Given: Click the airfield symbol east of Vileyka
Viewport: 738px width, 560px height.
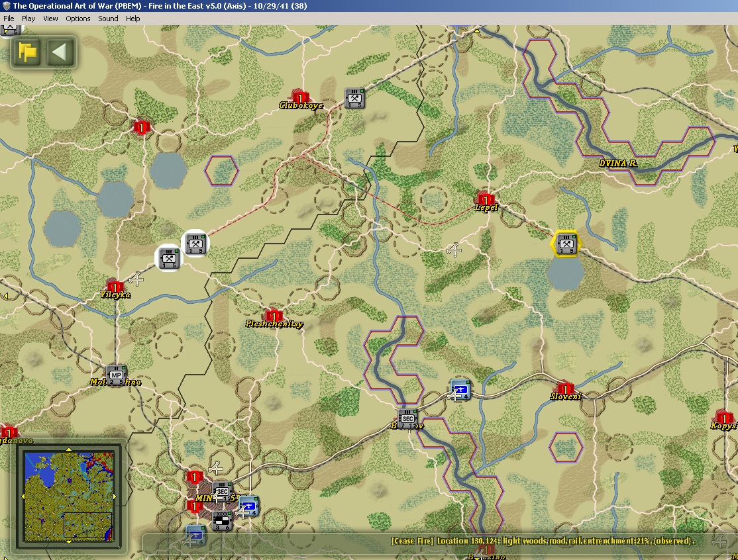Looking at the screenshot, I should click(x=136, y=279).
